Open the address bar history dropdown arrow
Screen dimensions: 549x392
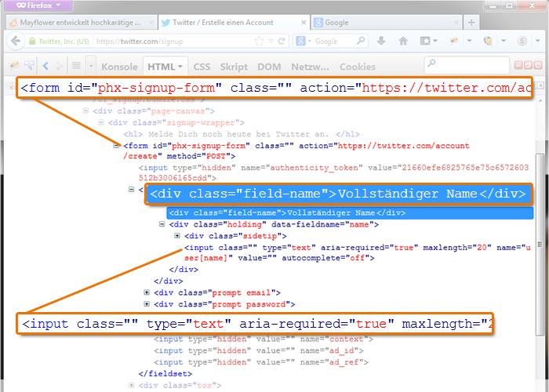(x=271, y=42)
